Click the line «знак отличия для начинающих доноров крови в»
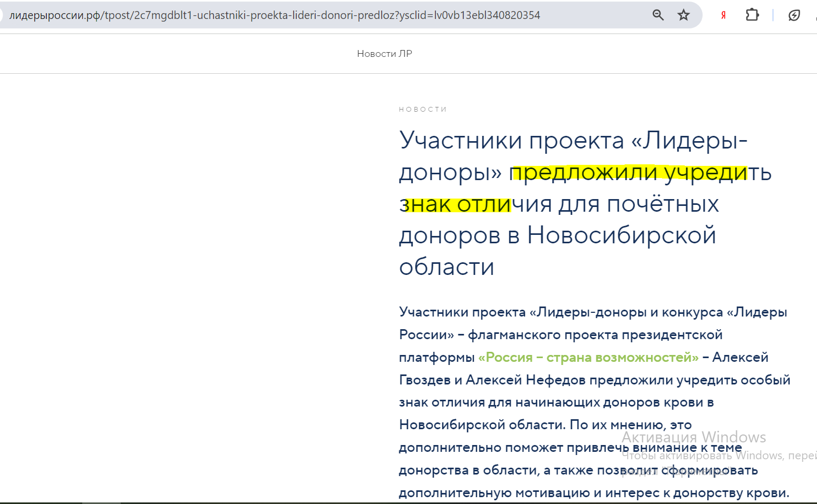 [557, 402]
